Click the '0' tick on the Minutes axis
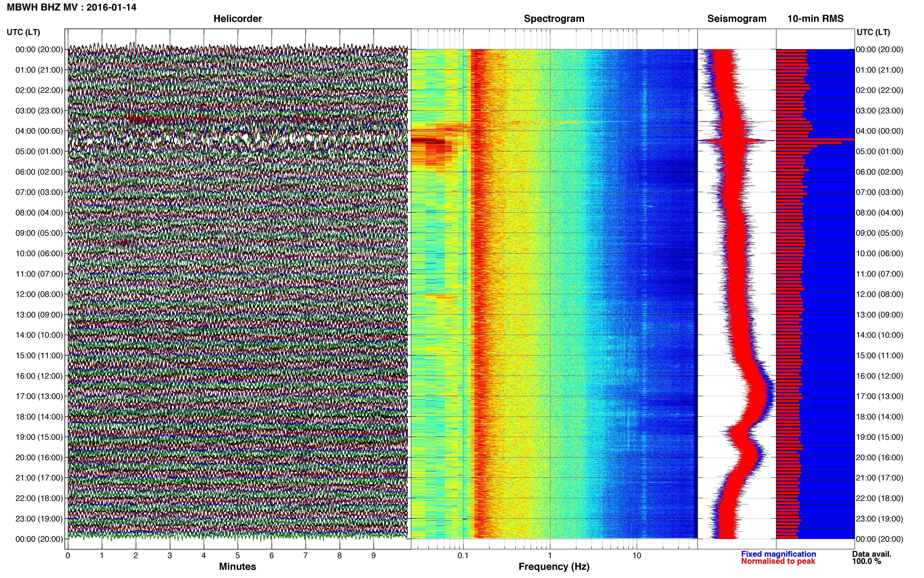This screenshot has height=578, width=924. pos(68,556)
